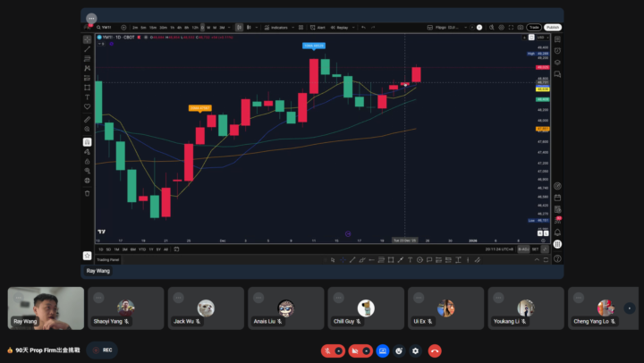
Task: Open the YM1! symbol search dropdown
Action: pos(106,28)
